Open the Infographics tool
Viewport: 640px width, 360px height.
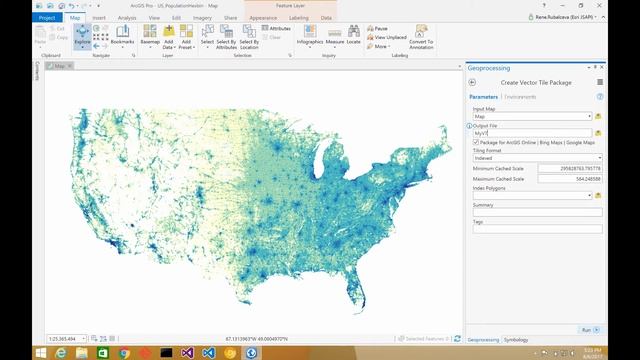(x=310, y=36)
